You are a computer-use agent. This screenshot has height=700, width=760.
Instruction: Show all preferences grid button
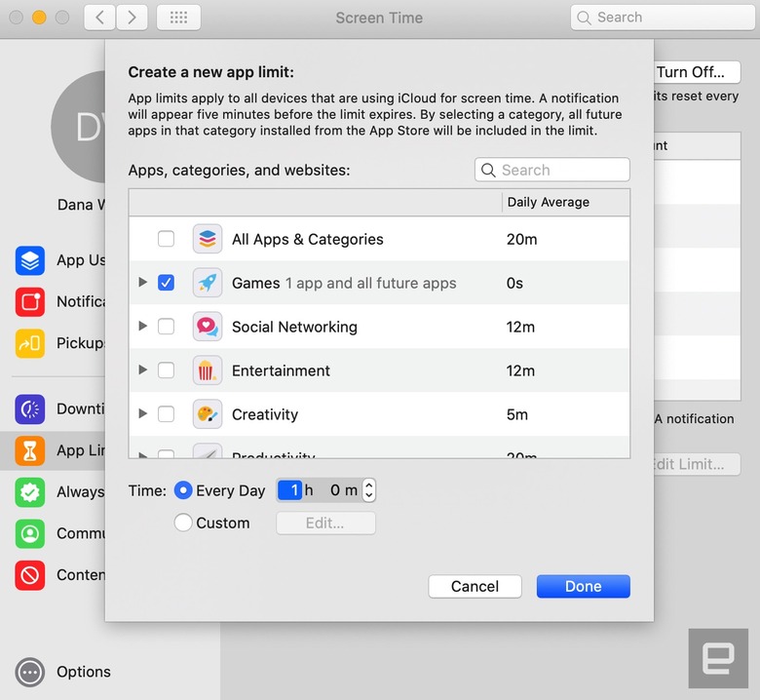pos(178,18)
